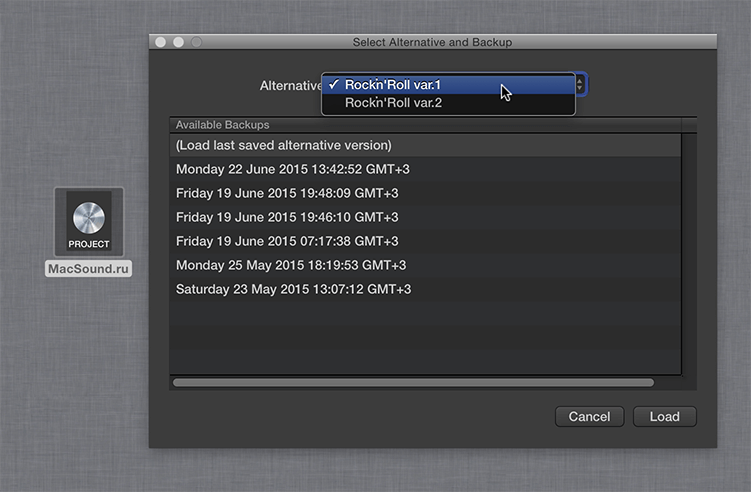Close the Select Alternative and Backup window
The height and width of the screenshot is (492, 751).
(160, 42)
